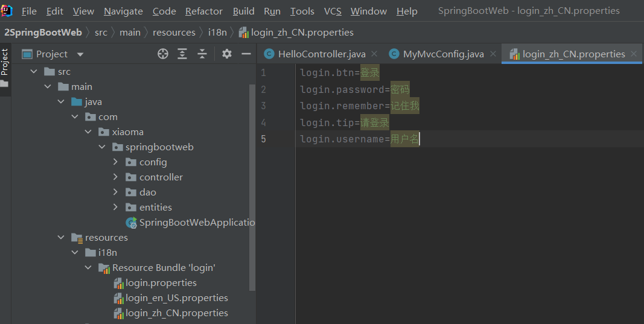Click the properties file icon in breadcrumb
Screen dimensions: 644x324
(x=244, y=33)
